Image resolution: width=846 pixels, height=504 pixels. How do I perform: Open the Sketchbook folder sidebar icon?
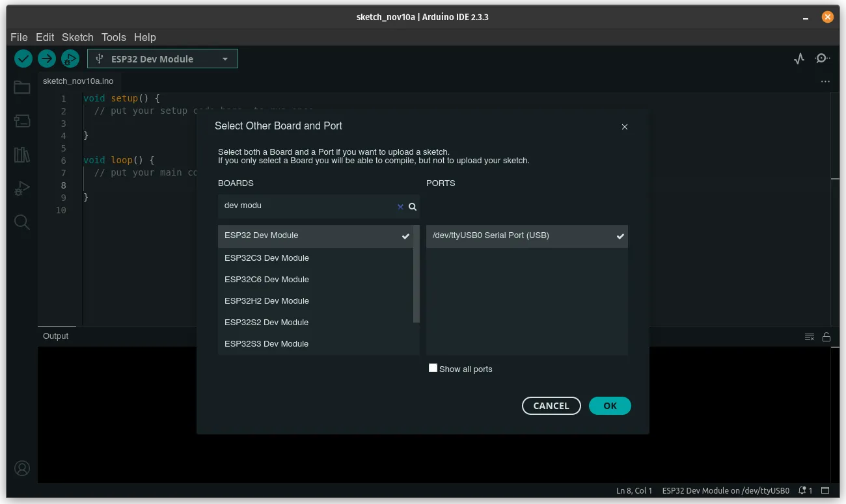tap(22, 87)
